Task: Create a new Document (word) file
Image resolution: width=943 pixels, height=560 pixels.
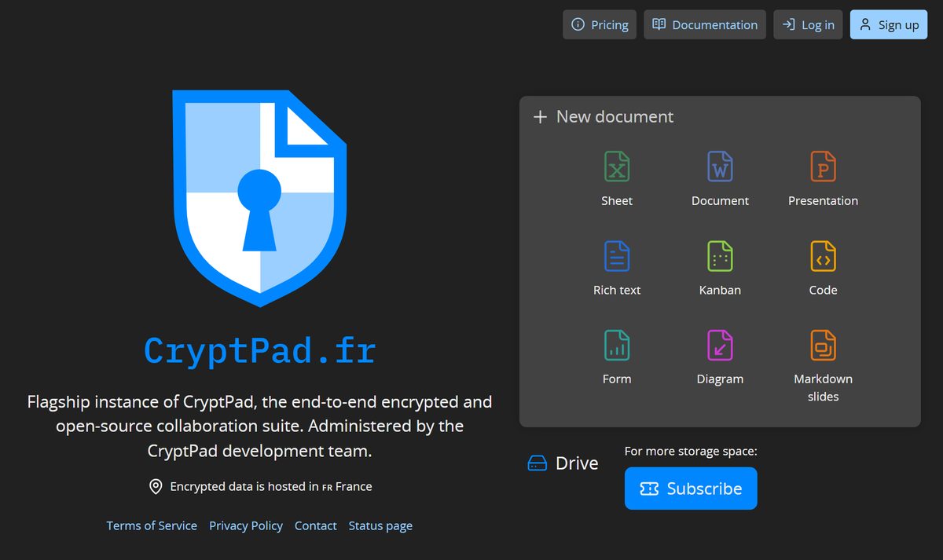Action: pyautogui.click(x=720, y=179)
